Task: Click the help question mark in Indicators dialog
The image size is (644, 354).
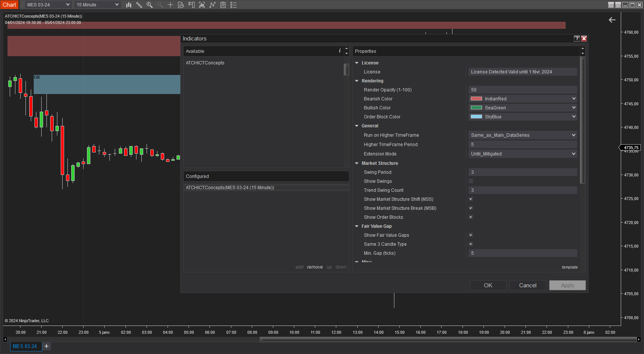Action: pos(577,39)
